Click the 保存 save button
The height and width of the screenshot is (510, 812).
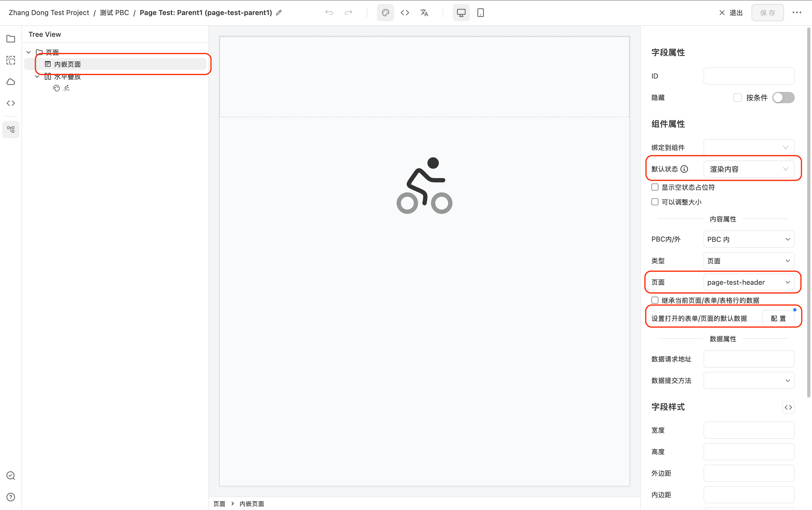click(x=767, y=13)
